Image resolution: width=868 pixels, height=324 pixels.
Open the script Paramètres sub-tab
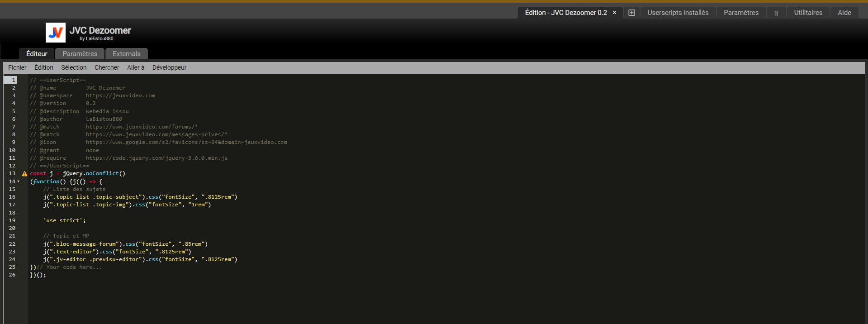80,54
